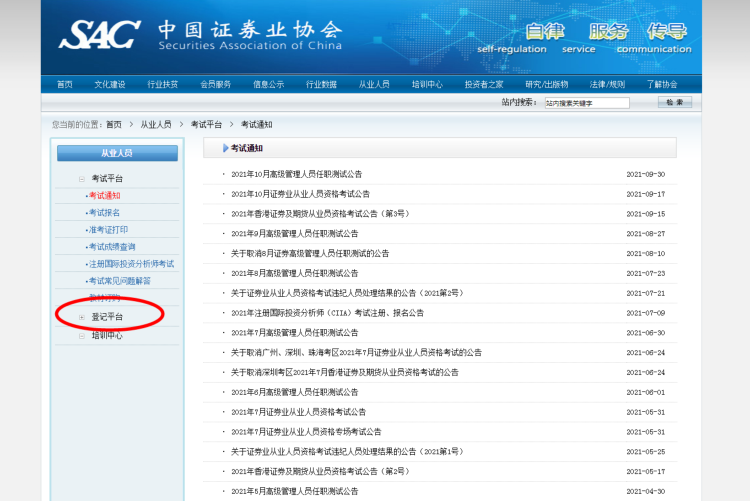Select 考试成绩查询 in the sidebar
750x501 pixels.
point(112,247)
